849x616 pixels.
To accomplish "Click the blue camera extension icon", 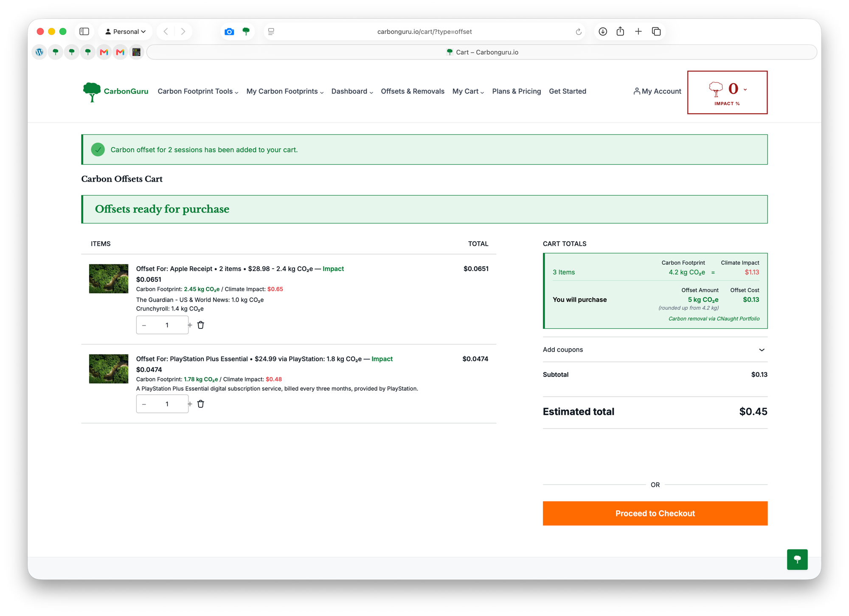I will click(x=229, y=31).
